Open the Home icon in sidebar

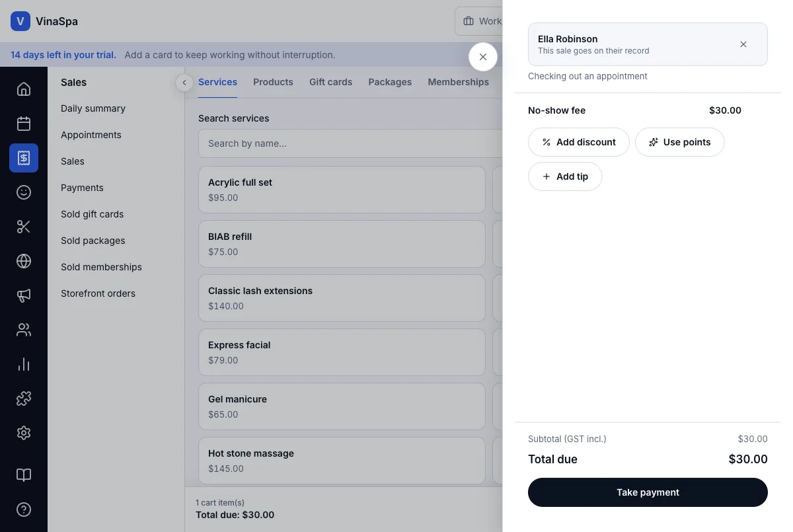(x=24, y=89)
